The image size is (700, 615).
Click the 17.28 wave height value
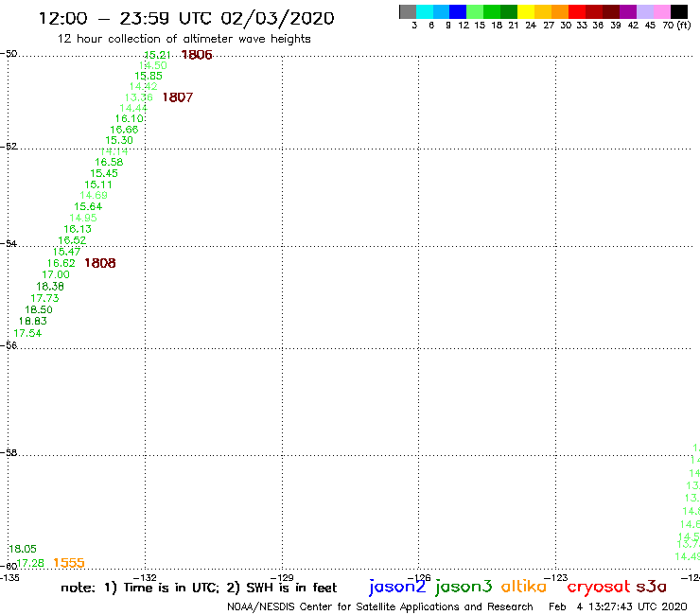(30, 563)
